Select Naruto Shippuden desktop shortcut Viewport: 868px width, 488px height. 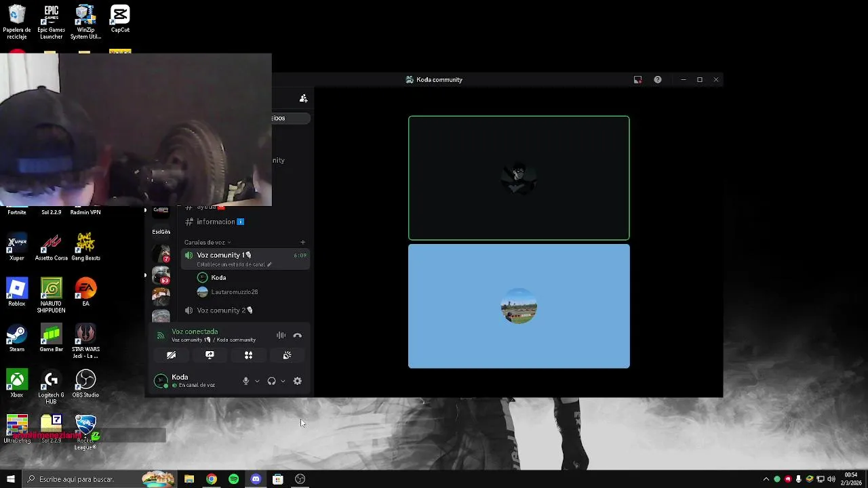pos(51,296)
